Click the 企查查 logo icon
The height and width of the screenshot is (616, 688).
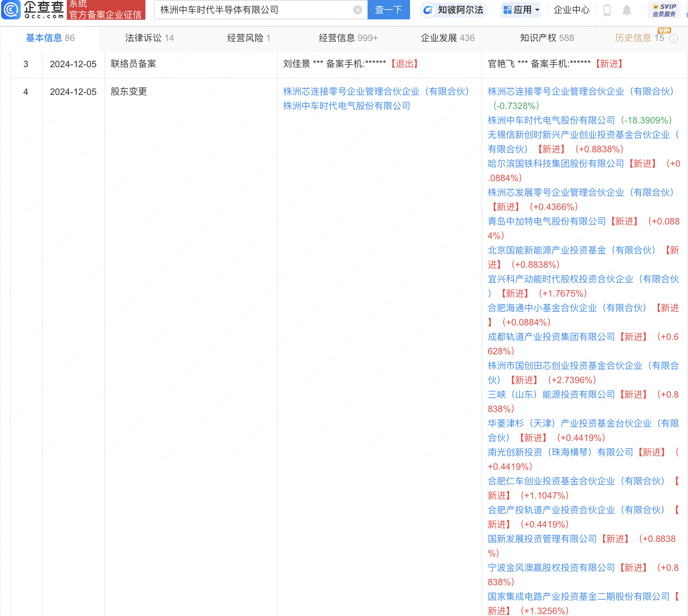[x=11, y=10]
